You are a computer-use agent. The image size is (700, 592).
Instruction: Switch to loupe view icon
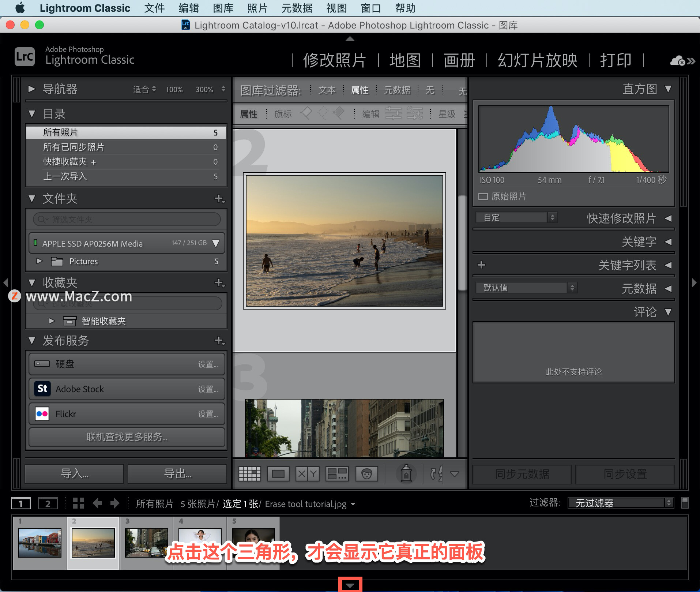tap(278, 474)
